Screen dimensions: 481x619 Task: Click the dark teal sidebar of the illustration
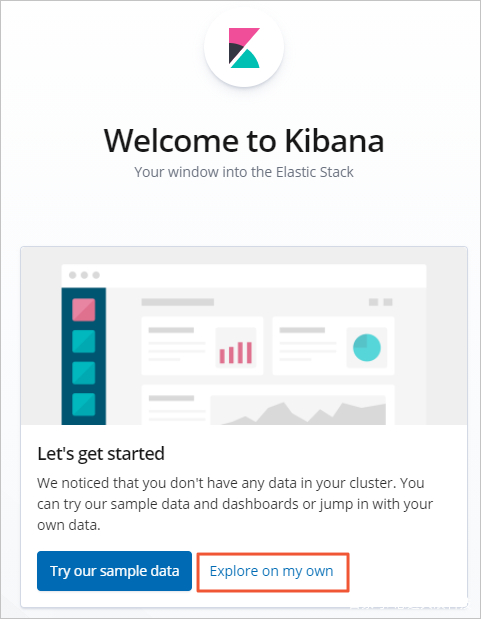click(84, 356)
